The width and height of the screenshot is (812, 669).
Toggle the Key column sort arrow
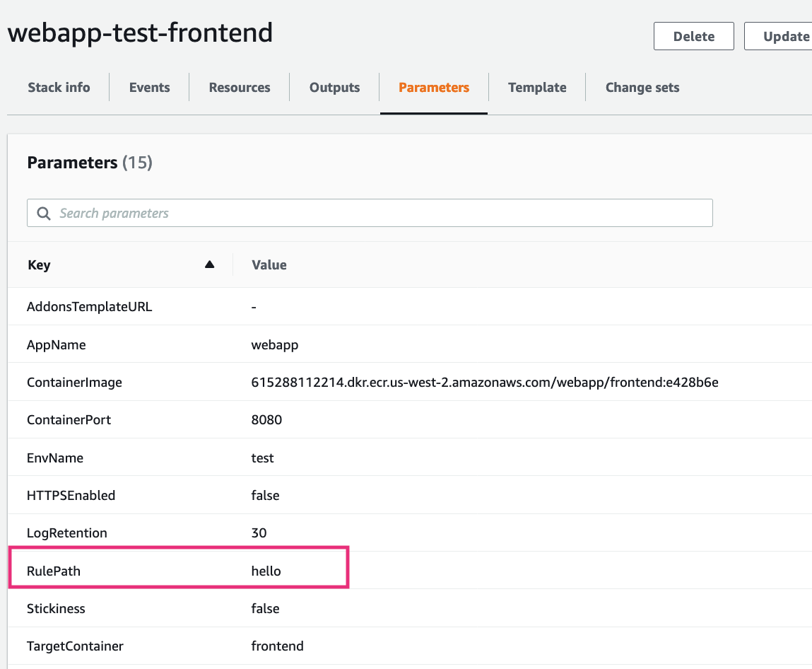209,264
